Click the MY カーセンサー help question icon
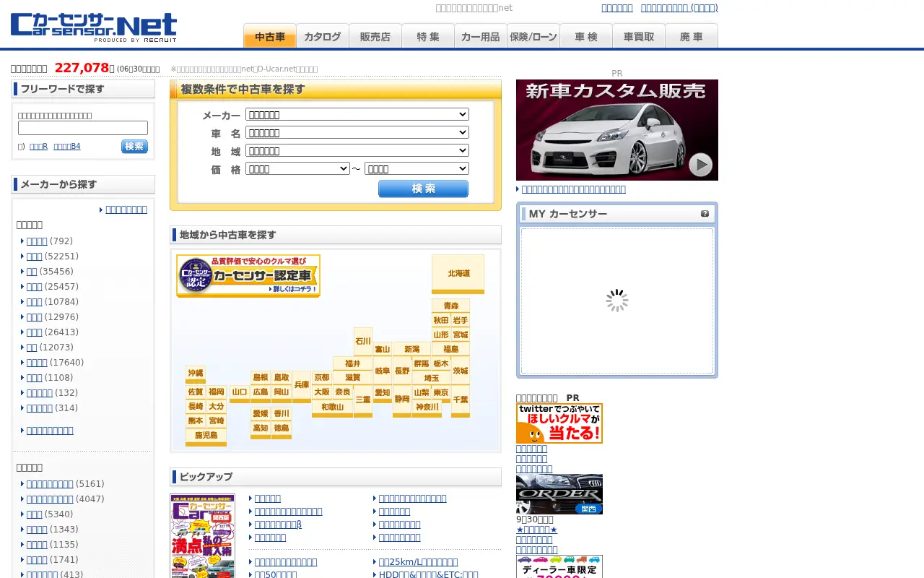This screenshot has height=578, width=924. 705,214
